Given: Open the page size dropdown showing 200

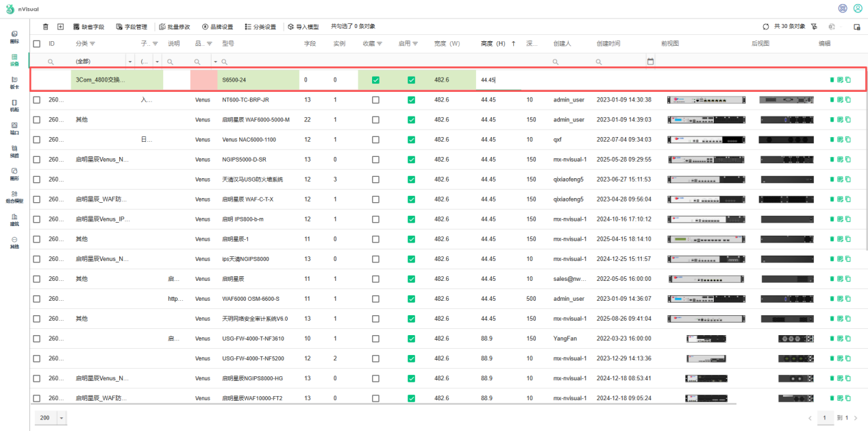Looking at the screenshot, I should coord(62,418).
